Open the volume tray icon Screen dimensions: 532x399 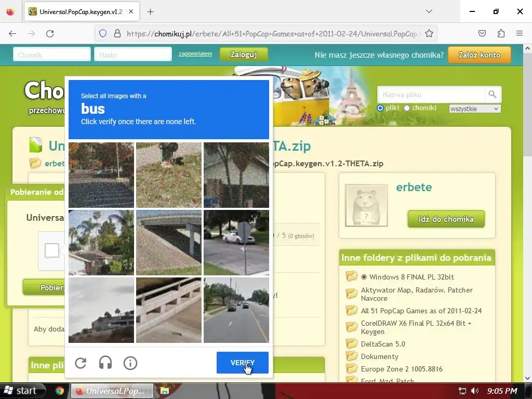(x=475, y=391)
